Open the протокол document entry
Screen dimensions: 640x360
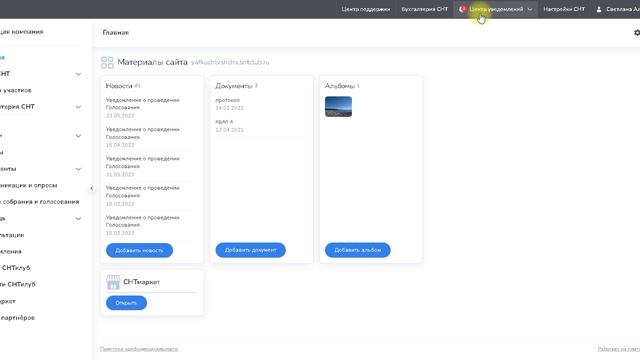pos(229,104)
